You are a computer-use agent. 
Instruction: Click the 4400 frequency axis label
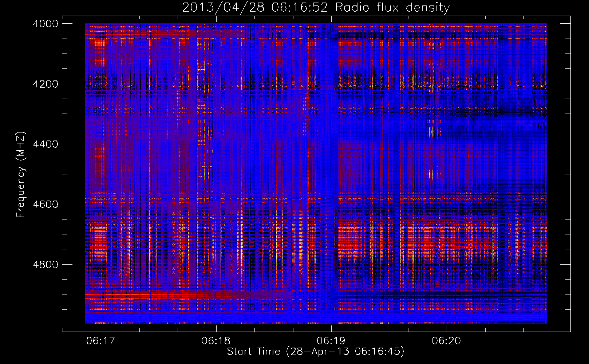[46, 144]
